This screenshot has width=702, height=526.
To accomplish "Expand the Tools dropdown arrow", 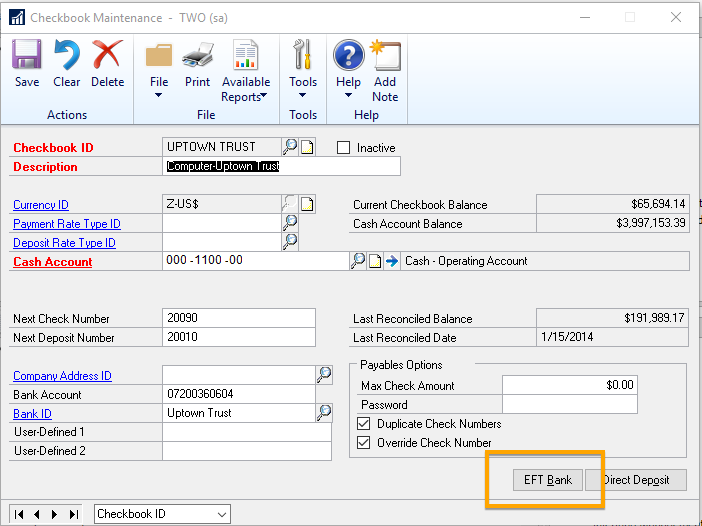I will 303,95.
